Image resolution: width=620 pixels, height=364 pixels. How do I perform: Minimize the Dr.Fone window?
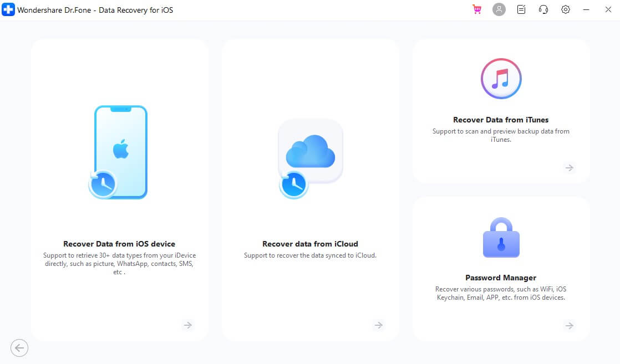click(x=586, y=10)
